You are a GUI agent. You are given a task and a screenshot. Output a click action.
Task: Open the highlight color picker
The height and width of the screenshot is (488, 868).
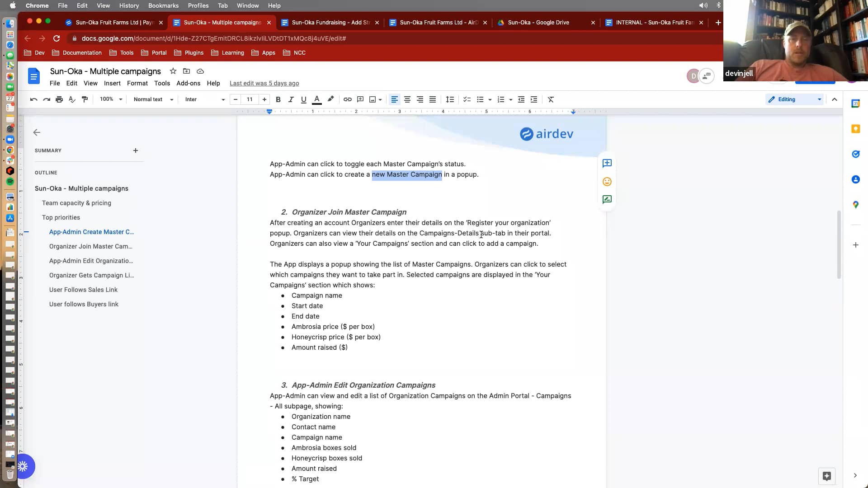330,99
